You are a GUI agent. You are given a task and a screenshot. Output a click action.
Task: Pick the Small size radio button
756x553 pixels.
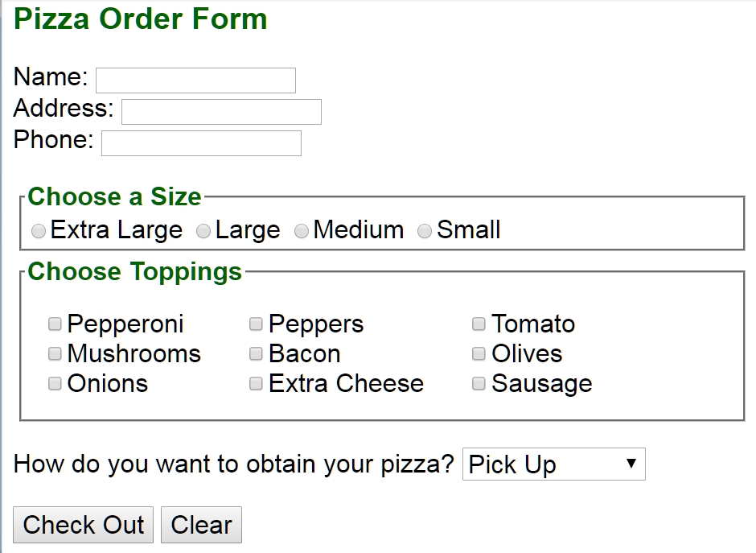point(425,231)
